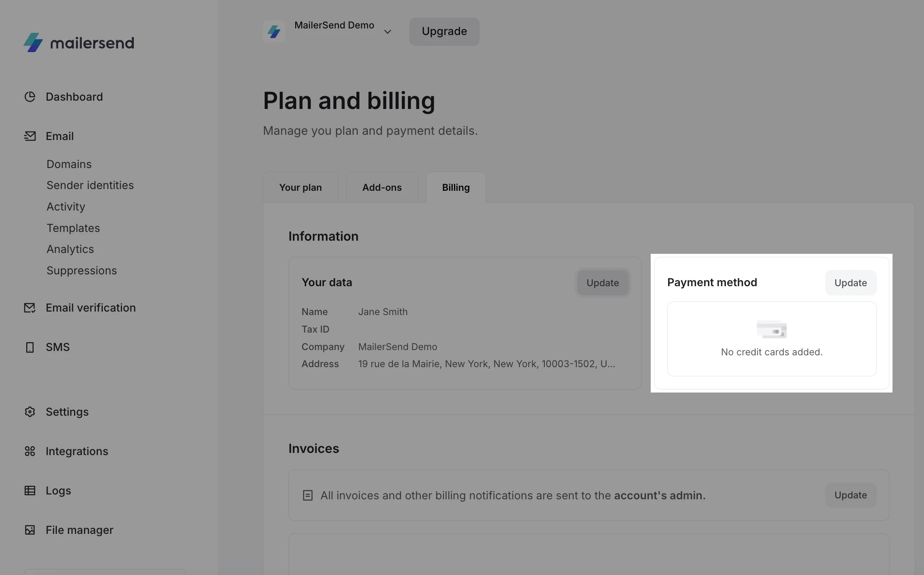Update Payment method details
924x575 pixels.
point(850,283)
